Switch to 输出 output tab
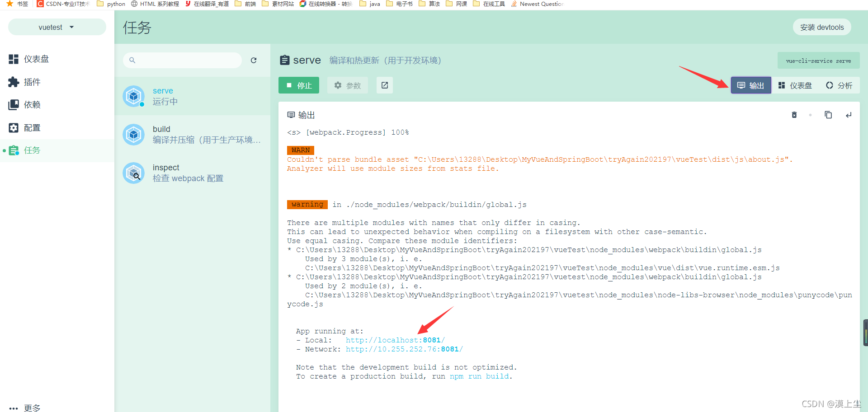 [x=751, y=85]
